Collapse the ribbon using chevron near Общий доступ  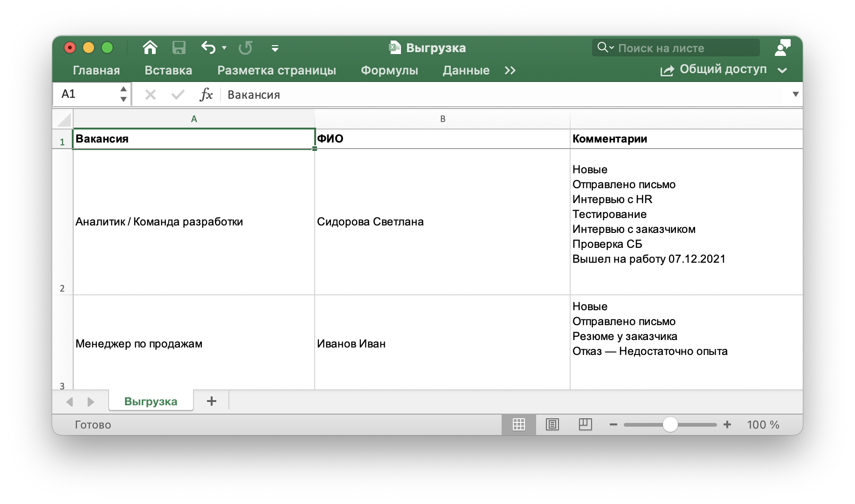click(x=782, y=70)
